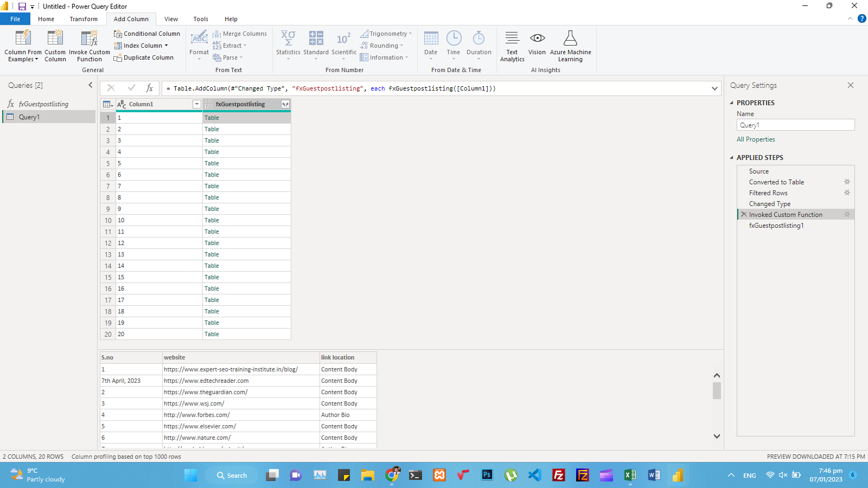This screenshot has height=488, width=868.
Task: Open settings gear for Converted to Table
Action: tap(847, 182)
